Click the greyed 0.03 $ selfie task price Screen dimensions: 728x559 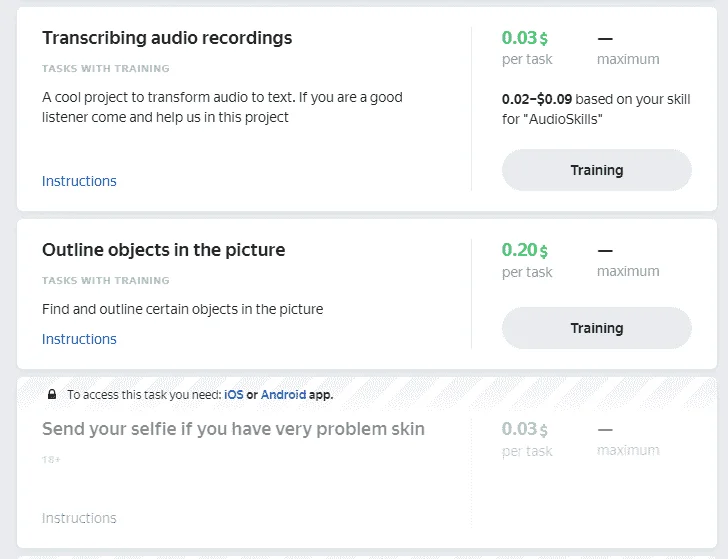click(525, 429)
